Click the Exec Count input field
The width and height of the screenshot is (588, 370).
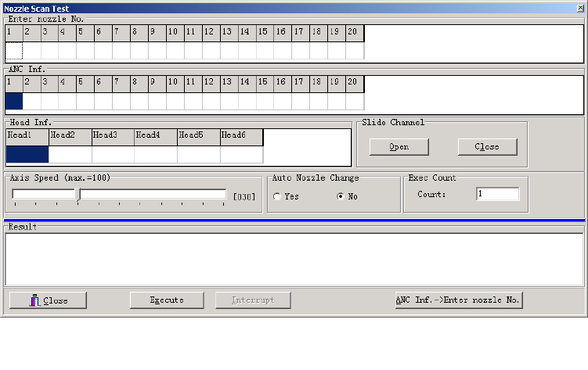click(x=498, y=194)
